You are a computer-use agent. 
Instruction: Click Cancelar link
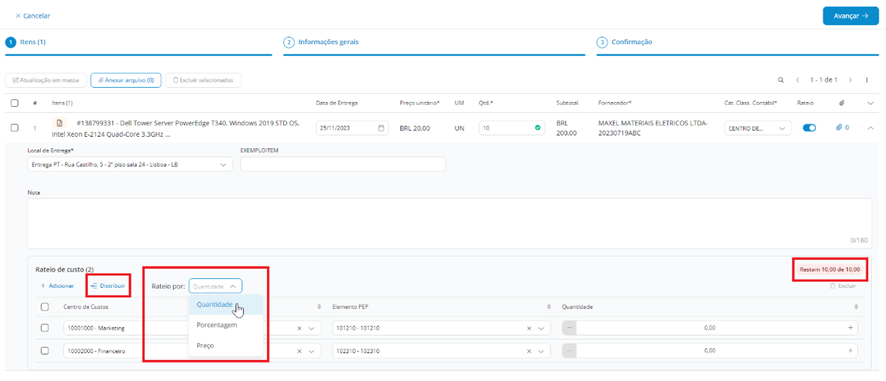click(33, 16)
